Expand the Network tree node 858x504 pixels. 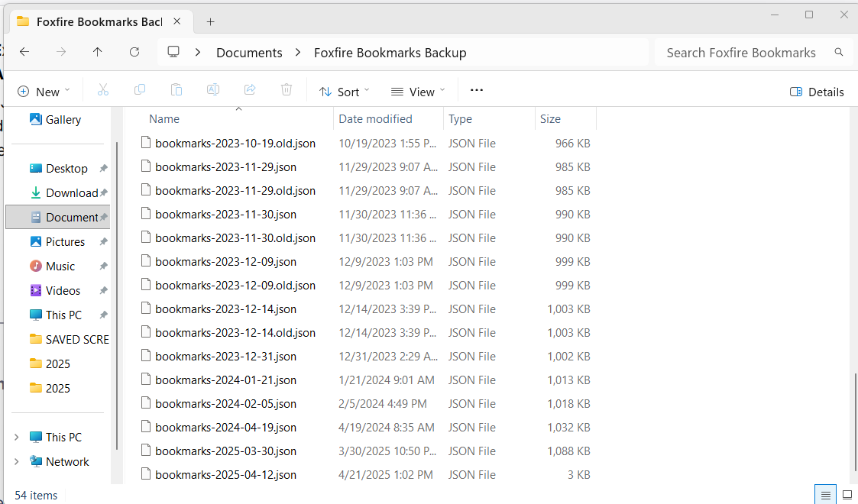coord(17,461)
